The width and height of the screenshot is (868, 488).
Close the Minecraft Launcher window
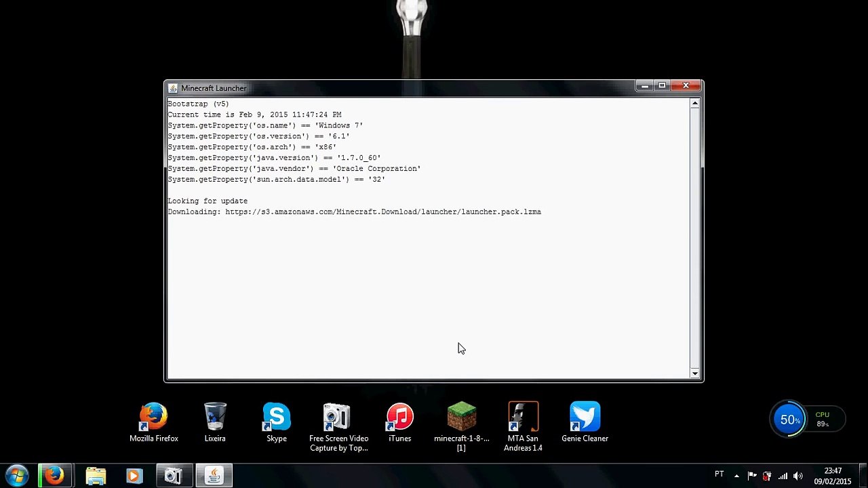686,85
